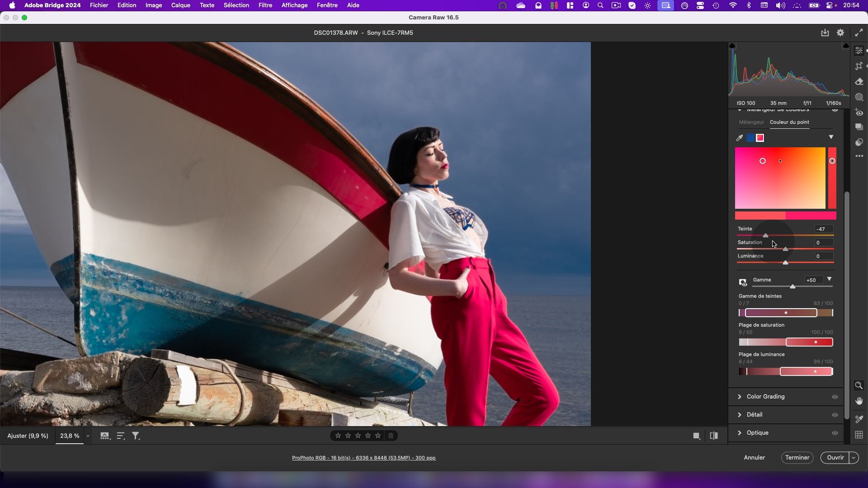Click the Annuler button
Screen dimensions: 868x488
tap(755, 458)
